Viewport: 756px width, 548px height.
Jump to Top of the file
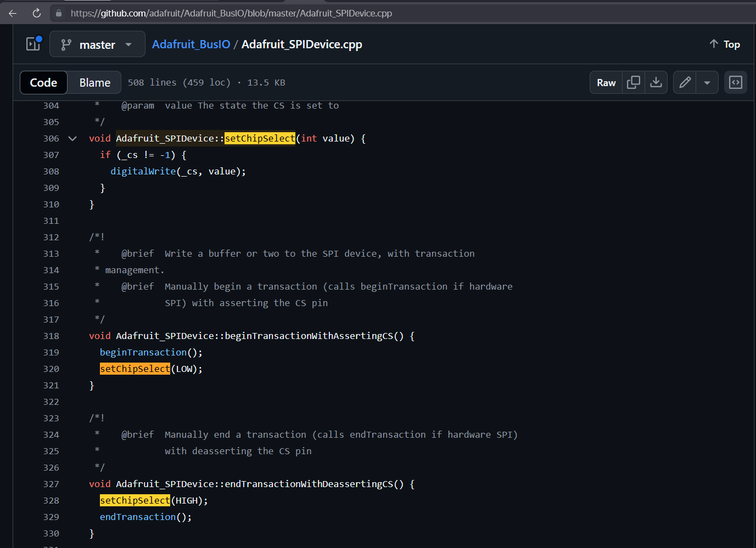click(x=725, y=44)
